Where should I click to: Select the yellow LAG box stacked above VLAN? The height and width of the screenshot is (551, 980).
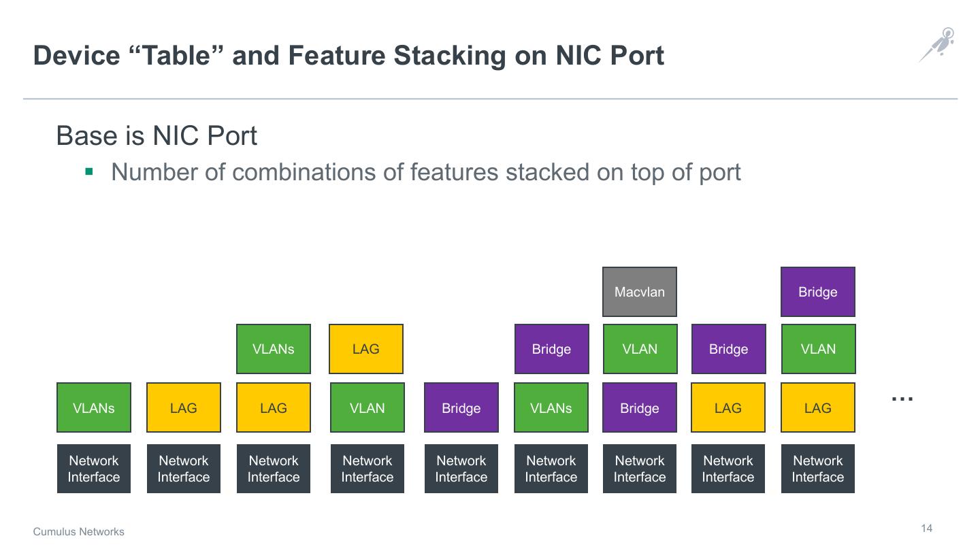(366, 349)
